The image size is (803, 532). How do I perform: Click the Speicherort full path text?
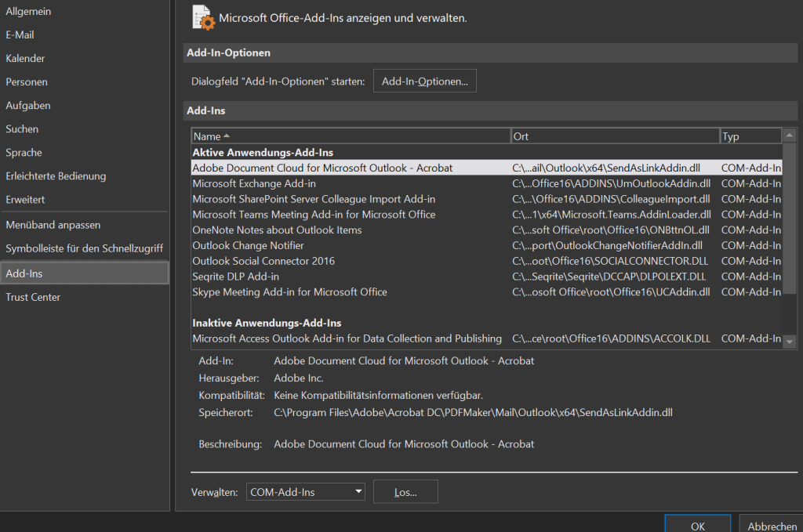coord(473,412)
